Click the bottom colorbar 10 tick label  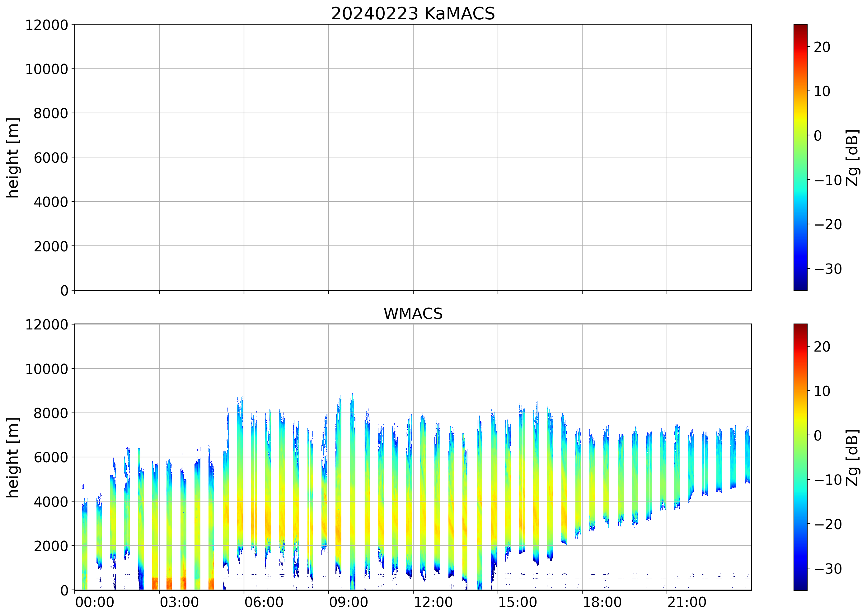[822, 391]
